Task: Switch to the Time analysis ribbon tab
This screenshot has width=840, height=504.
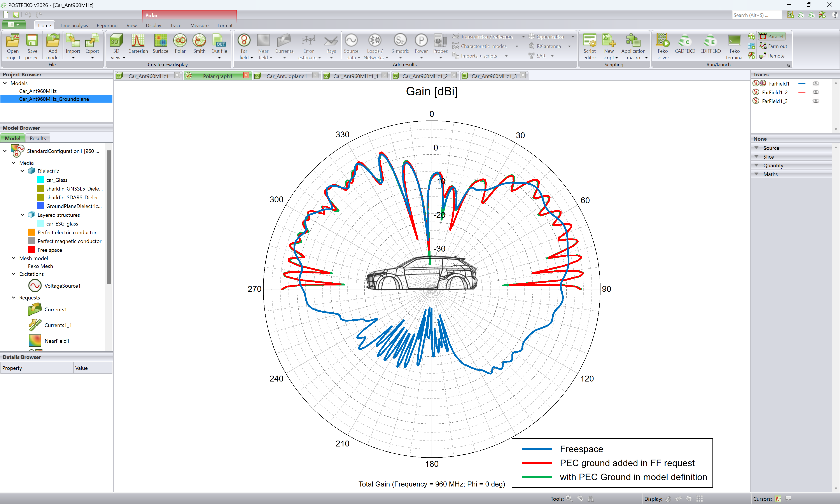Action: click(x=74, y=25)
